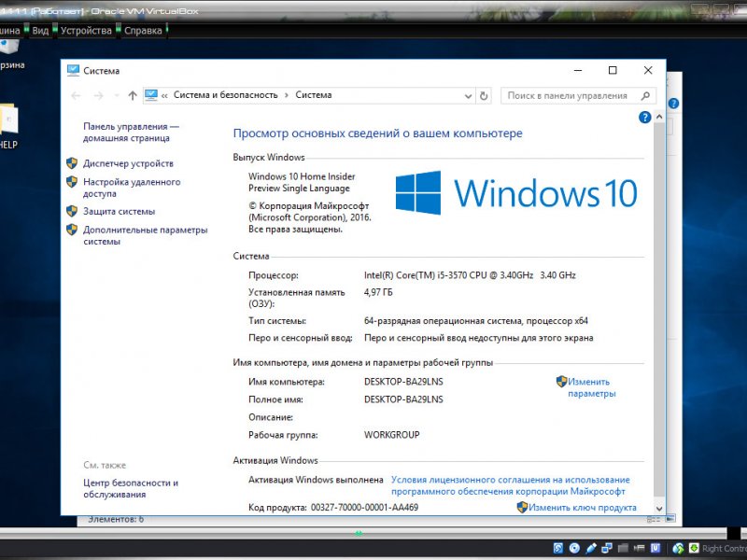Switch background window to large icons view
Image resolution: width=747 pixels, height=560 pixels.
(669, 519)
